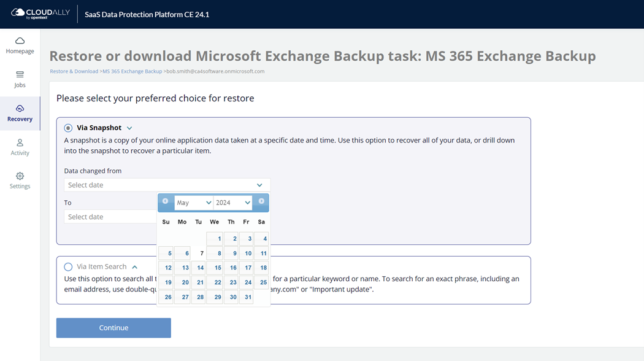
Task: Open the Activity user icon
Action: click(x=20, y=142)
